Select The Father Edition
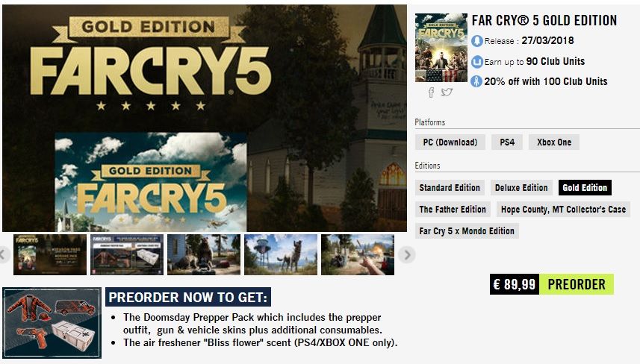This screenshot has width=640, height=364. 453,209
